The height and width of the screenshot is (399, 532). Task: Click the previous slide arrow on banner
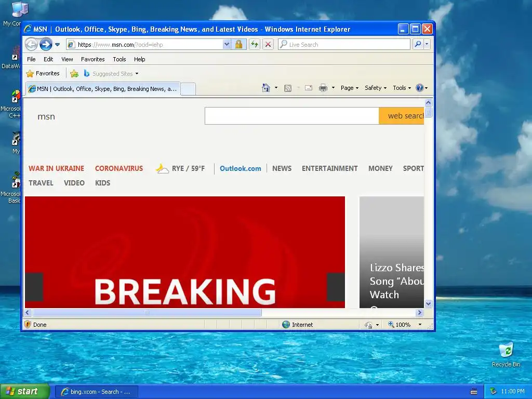click(34, 287)
